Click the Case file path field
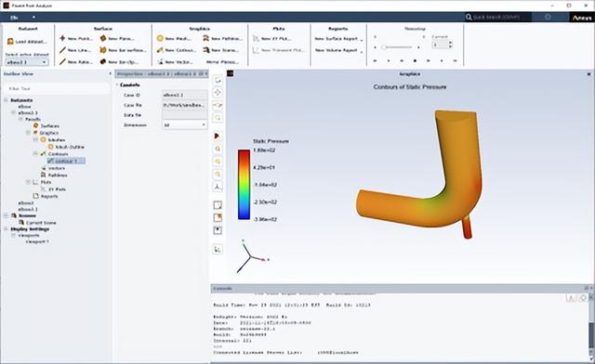 pos(184,105)
